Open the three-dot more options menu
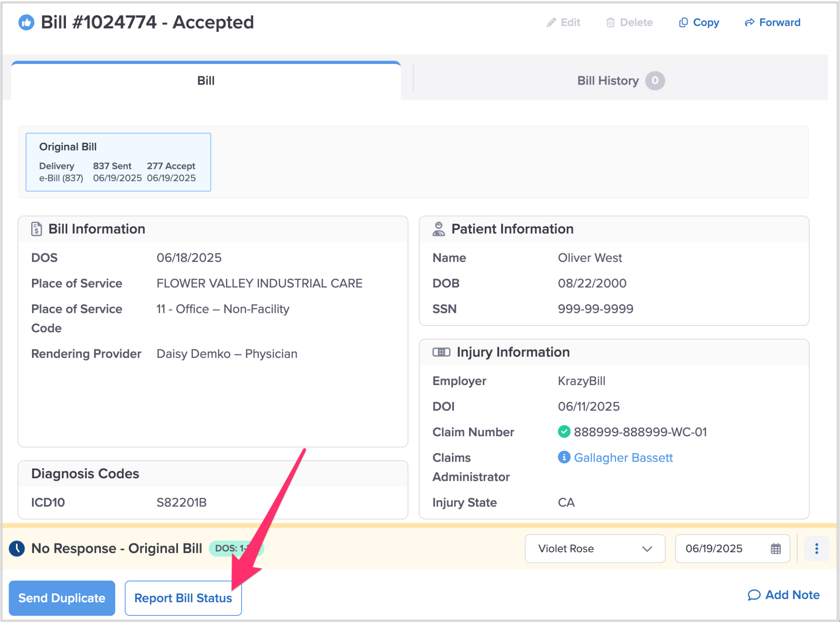 (x=816, y=549)
